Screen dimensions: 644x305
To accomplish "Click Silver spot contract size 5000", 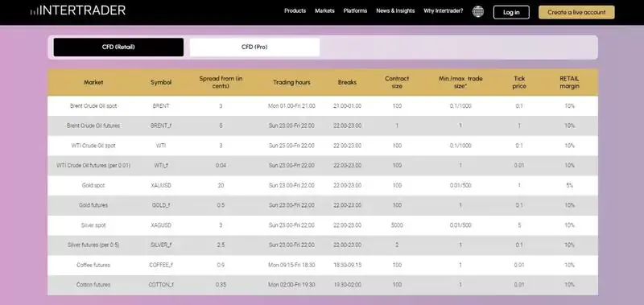I will [397, 225].
